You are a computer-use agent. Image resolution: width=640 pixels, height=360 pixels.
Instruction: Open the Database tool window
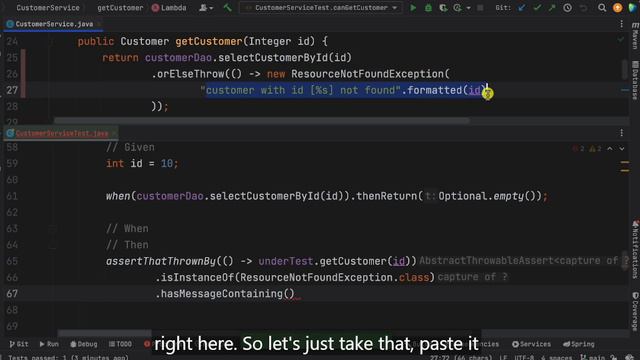point(635,80)
